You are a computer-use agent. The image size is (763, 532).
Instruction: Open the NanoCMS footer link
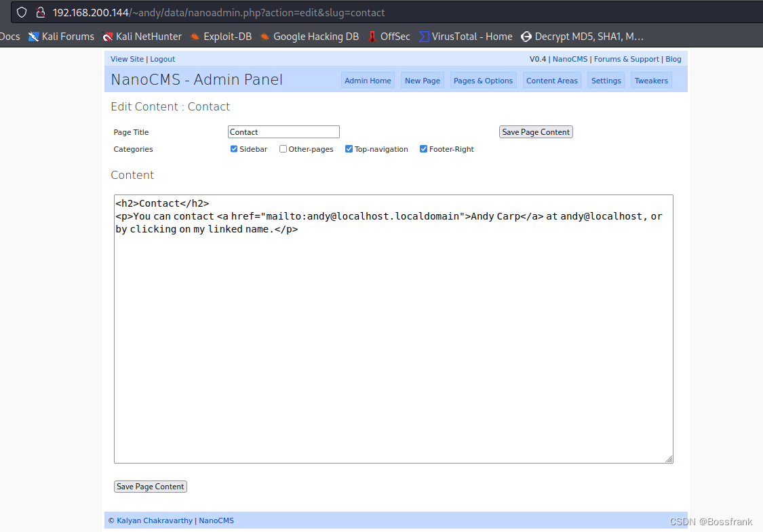(216, 520)
